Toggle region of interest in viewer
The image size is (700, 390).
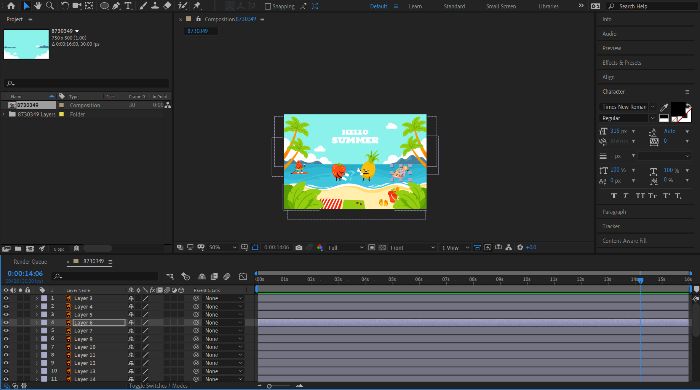click(x=371, y=247)
